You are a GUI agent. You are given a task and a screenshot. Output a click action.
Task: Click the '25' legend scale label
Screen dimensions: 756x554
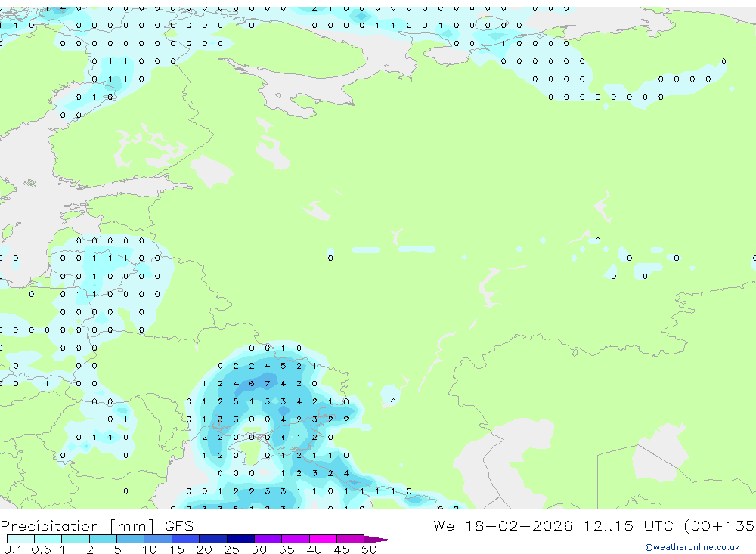(232, 549)
